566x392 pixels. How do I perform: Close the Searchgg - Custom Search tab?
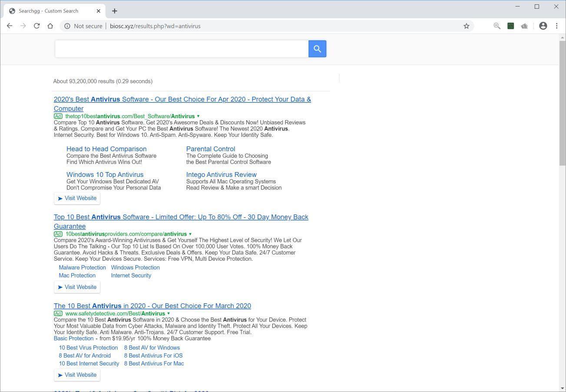pos(99,11)
